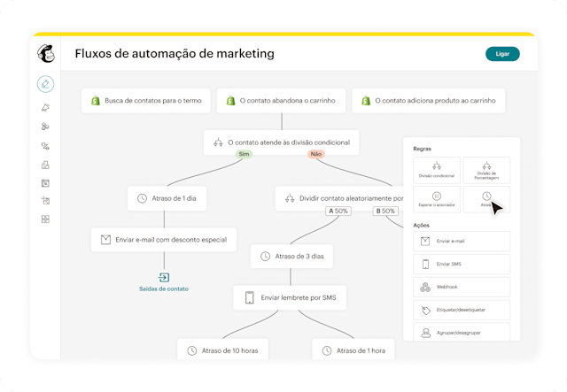Open the grid integrations icon in sidebar
The image size is (567, 392).
click(45, 219)
